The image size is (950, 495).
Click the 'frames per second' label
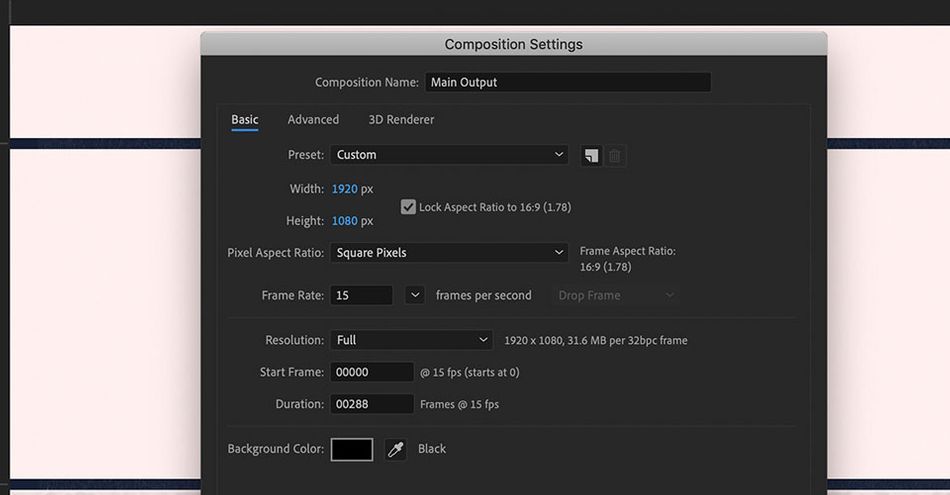(483, 296)
